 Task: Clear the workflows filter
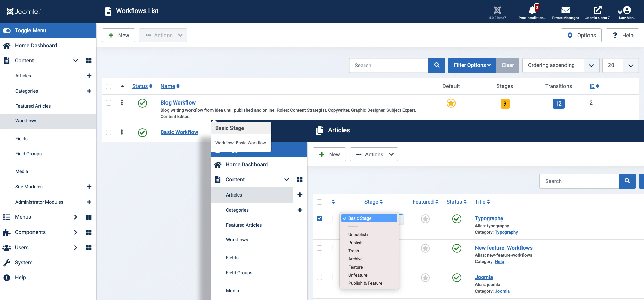pyautogui.click(x=508, y=65)
